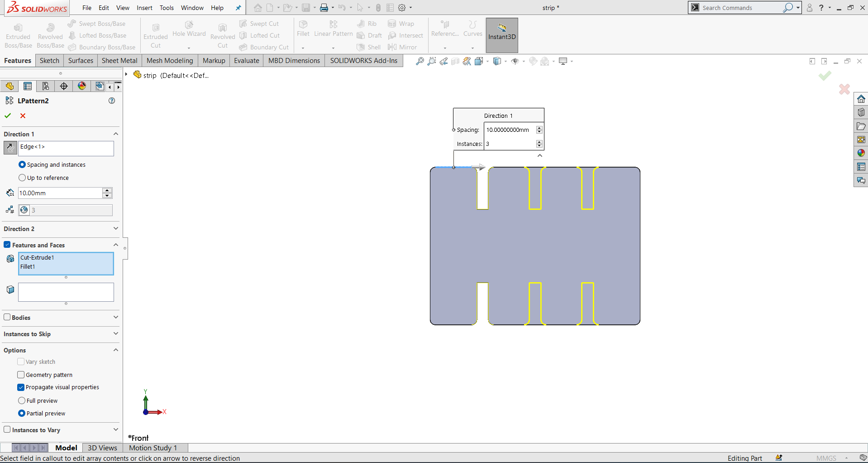Collapse the Direction 1 section
The height and width of the screenshot is (463, 868).
[116, 134]
